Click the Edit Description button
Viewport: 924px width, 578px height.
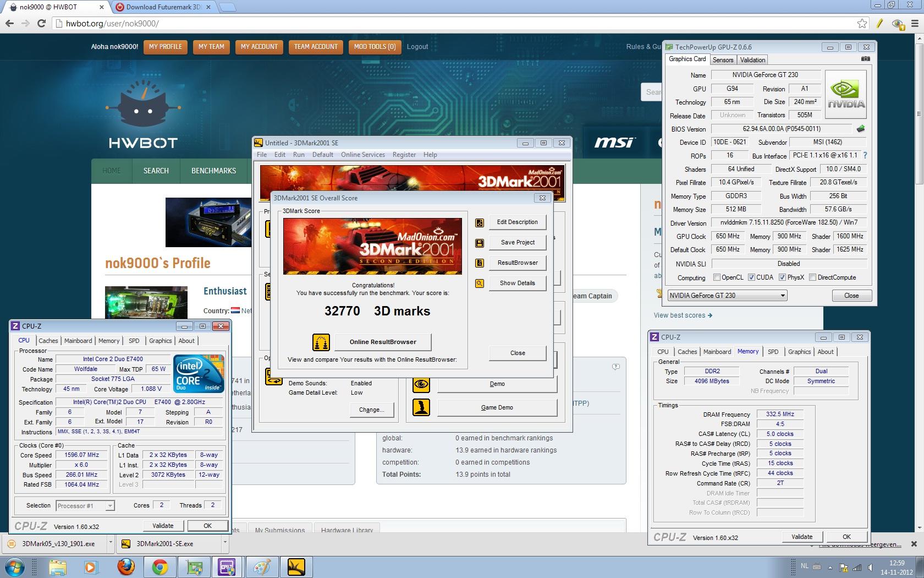point(518,222)
